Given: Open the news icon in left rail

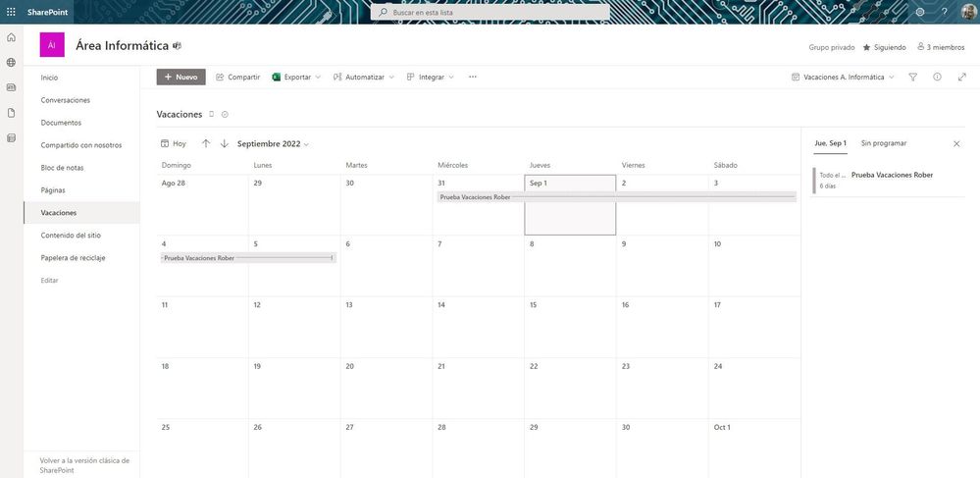Looking at the screenshot, I should click(11, 87).
